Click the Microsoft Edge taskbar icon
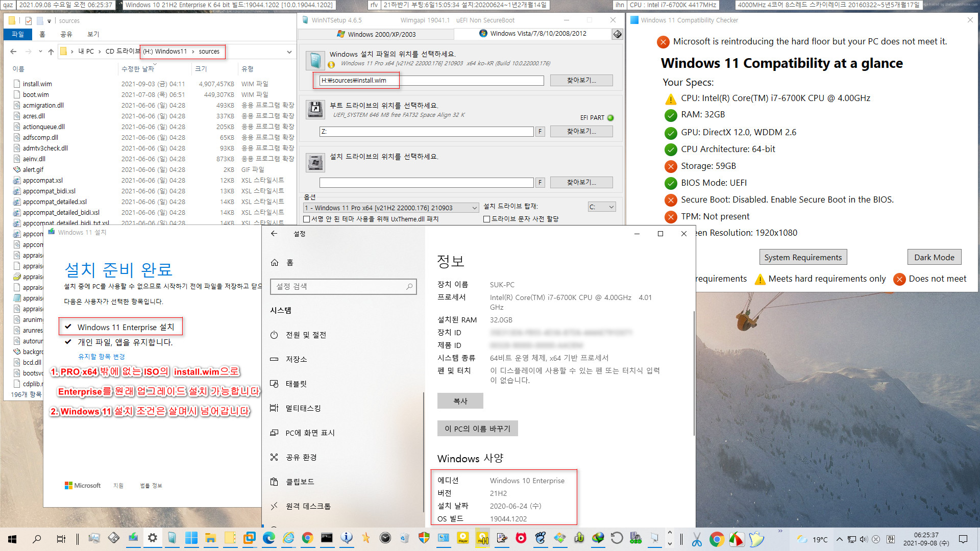This screenshot has height=551, width=980. 269,538
